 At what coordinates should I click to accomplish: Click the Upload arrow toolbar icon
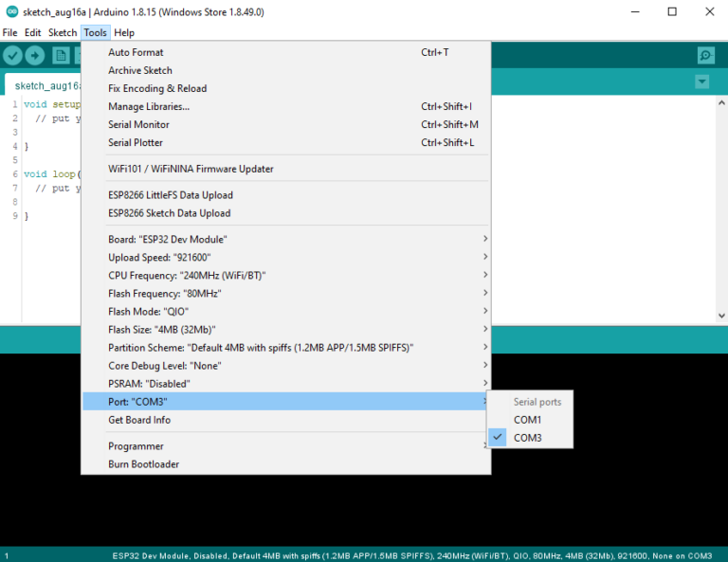point(35,56)
